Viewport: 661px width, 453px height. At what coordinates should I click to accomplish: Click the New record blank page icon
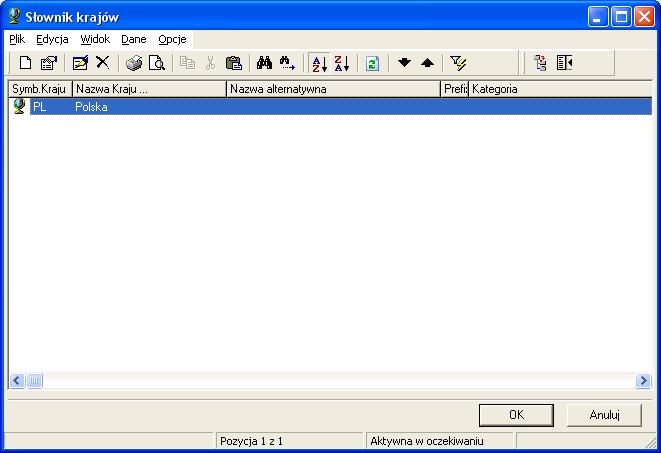coord(25,63)
